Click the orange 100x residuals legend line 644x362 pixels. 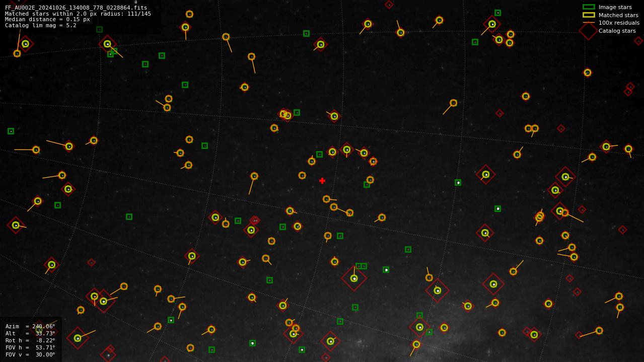tap(589, 23)
